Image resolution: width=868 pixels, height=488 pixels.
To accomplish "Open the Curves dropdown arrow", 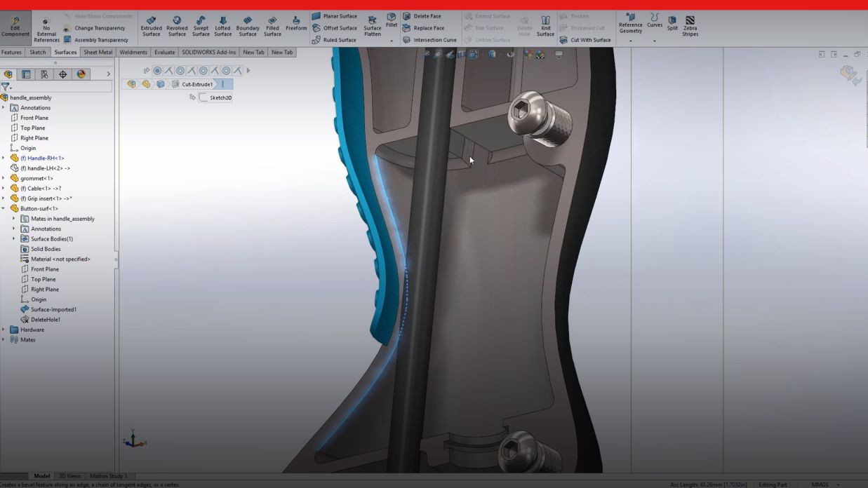I will click(x=655, y=41).
